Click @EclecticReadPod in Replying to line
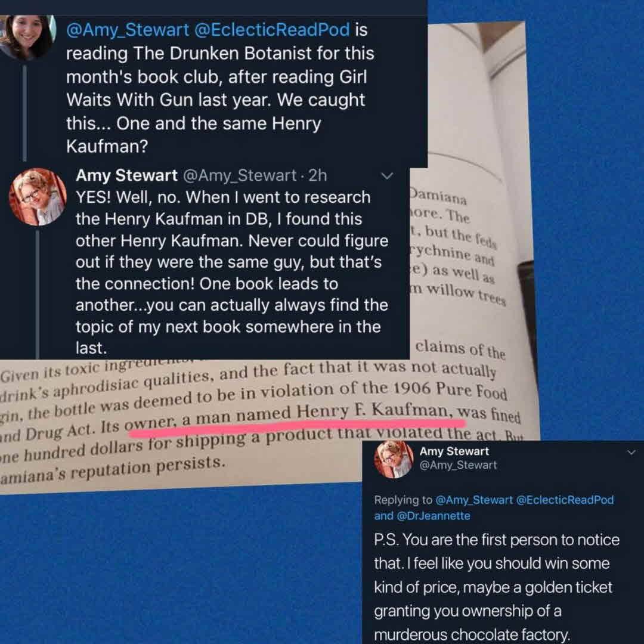The height and width of the screenshot is (644, 644). pyautogui.click(x=565, y=500)
